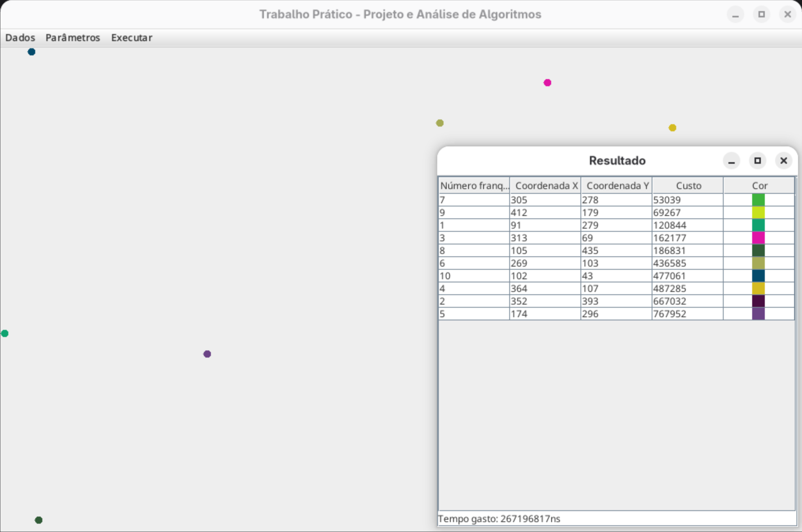Screen dimensions: 802x532
Task: Click the magenta point on the canvas
Action: pyautogui.click(x=547, y=83)
